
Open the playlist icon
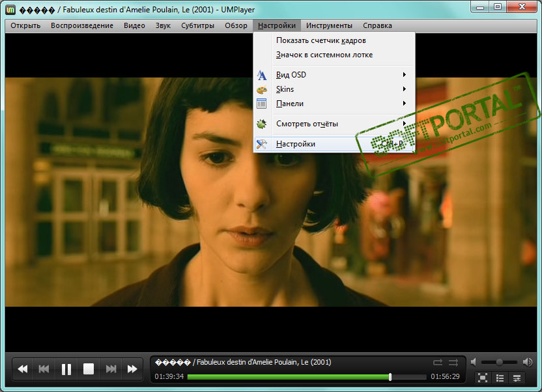[x=500, y=378]
